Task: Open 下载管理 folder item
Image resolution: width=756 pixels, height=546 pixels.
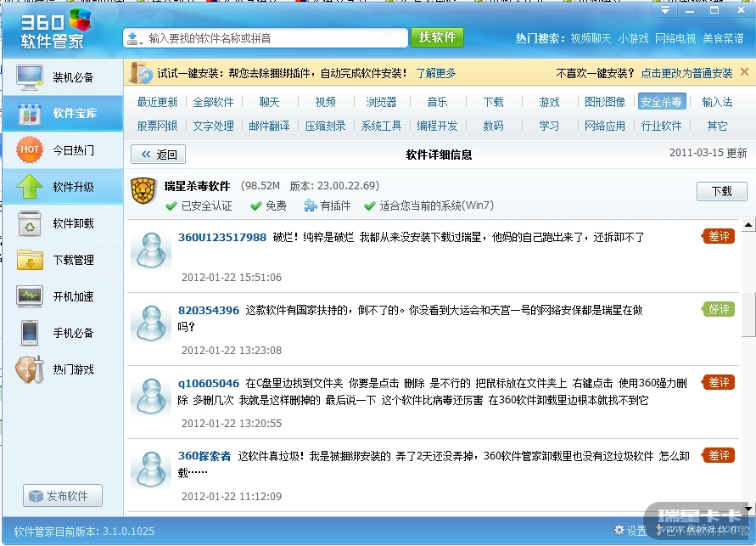Action: [x=63, y=260]
